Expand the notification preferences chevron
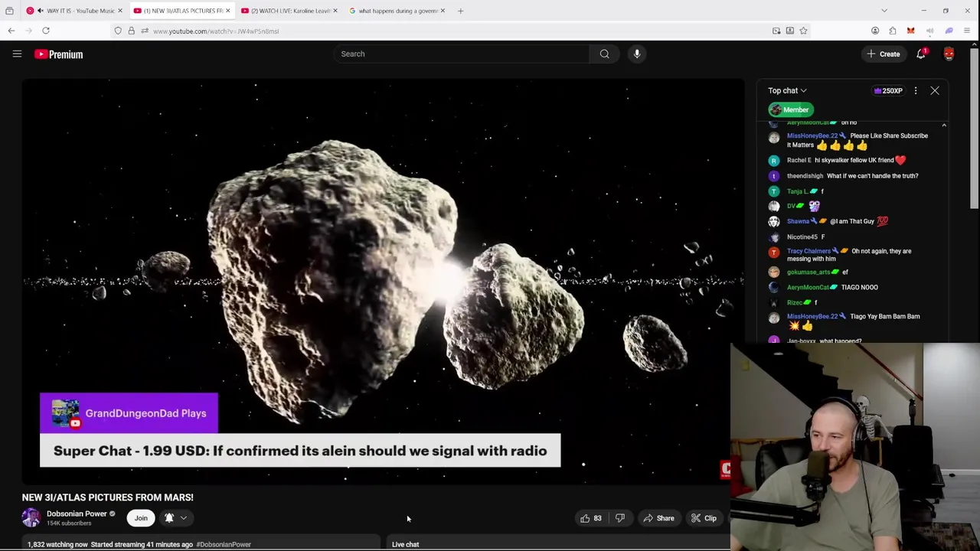Image resolution: width=980 pixels, height=551 pixels. pyautogui.click(x=184, y=518)
